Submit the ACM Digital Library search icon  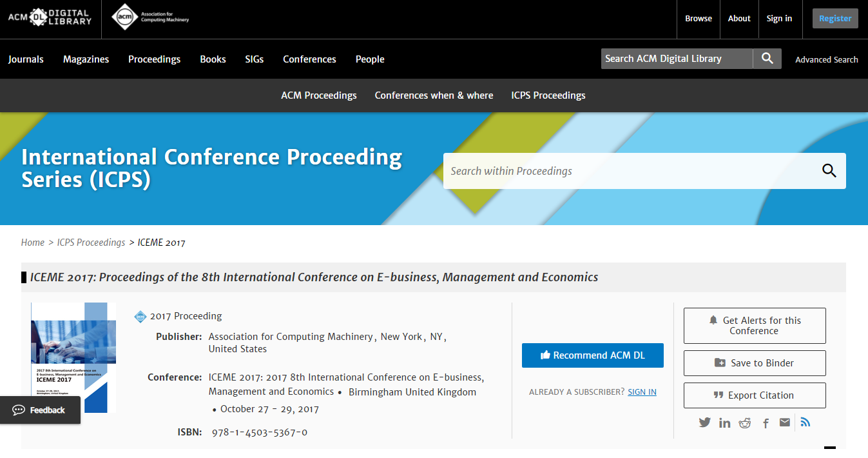767,59
